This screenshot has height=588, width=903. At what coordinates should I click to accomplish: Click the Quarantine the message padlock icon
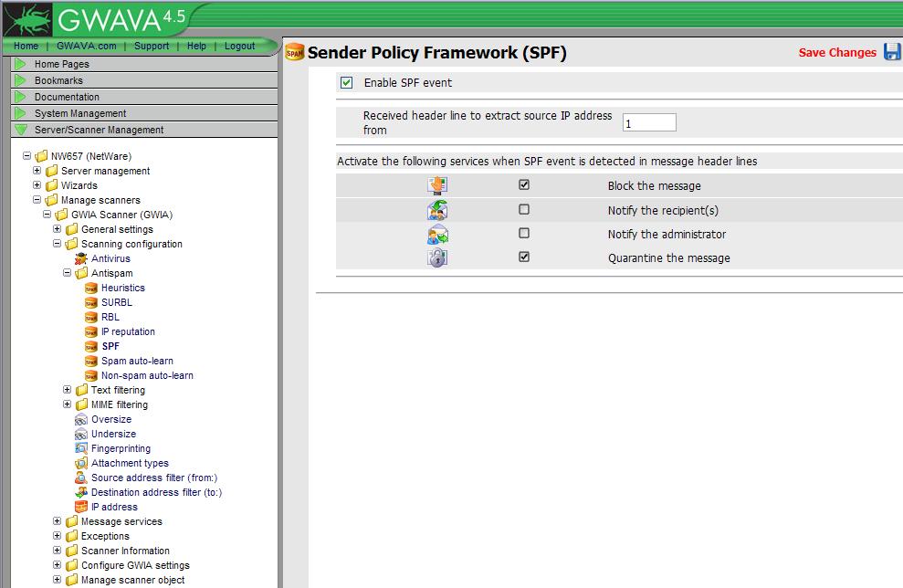tap(437, 258)
